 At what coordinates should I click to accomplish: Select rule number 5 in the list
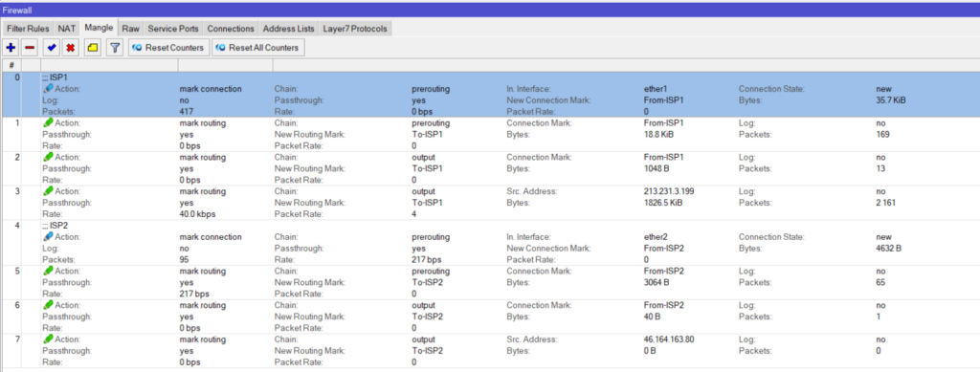(490, 283)
